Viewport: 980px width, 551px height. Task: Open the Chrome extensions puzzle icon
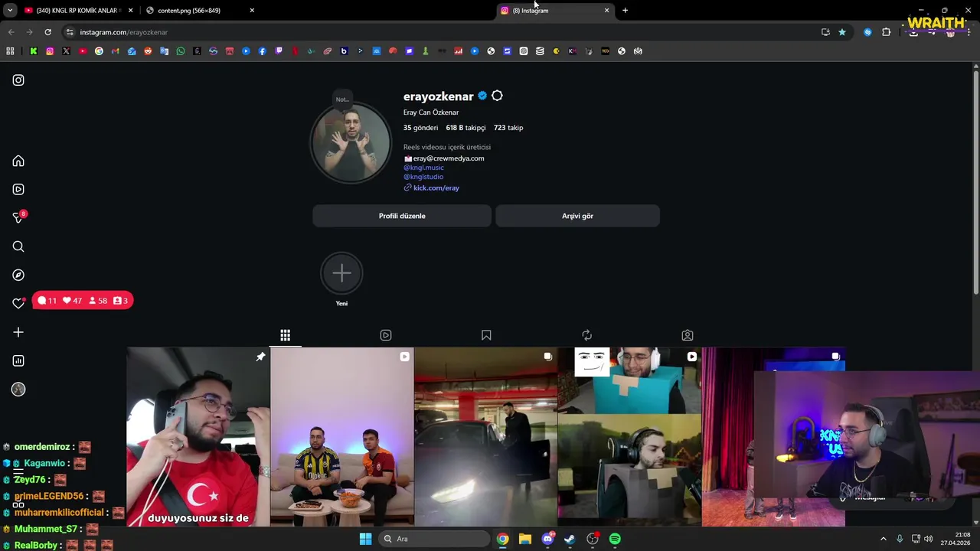(887, 32)
